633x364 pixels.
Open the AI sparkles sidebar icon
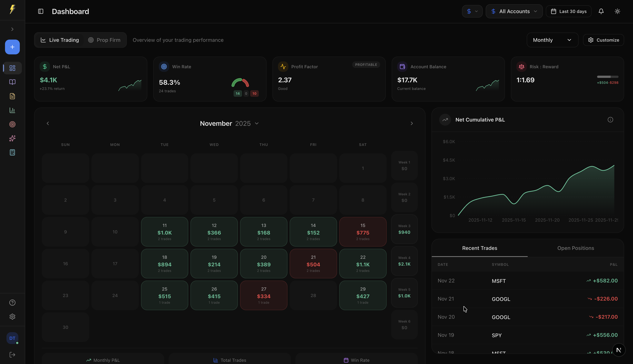(x=12, y=138)
